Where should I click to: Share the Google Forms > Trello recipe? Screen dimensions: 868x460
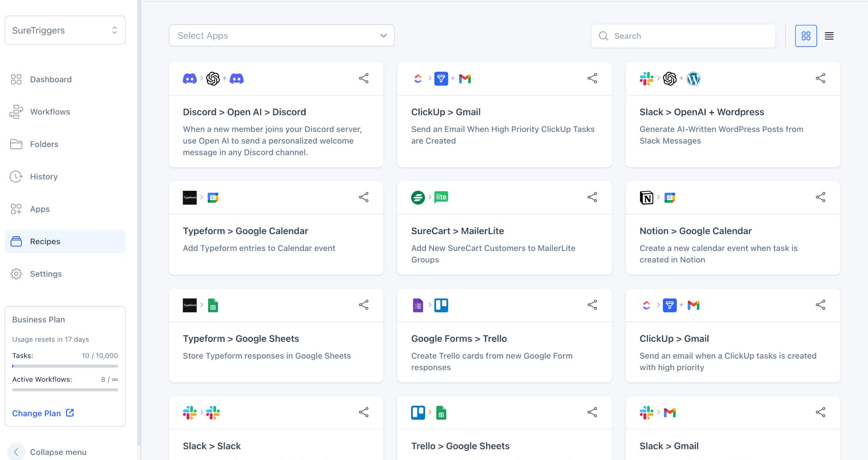pos(592,305)
